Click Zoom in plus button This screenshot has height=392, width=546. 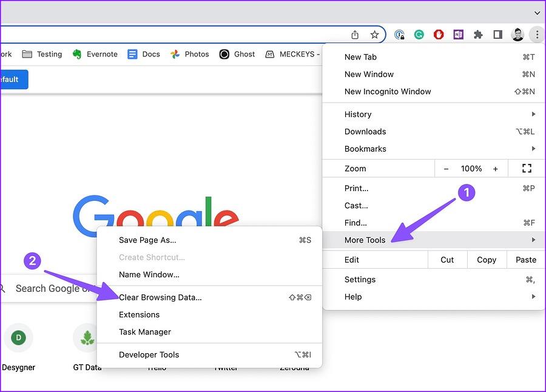(496, 168)
